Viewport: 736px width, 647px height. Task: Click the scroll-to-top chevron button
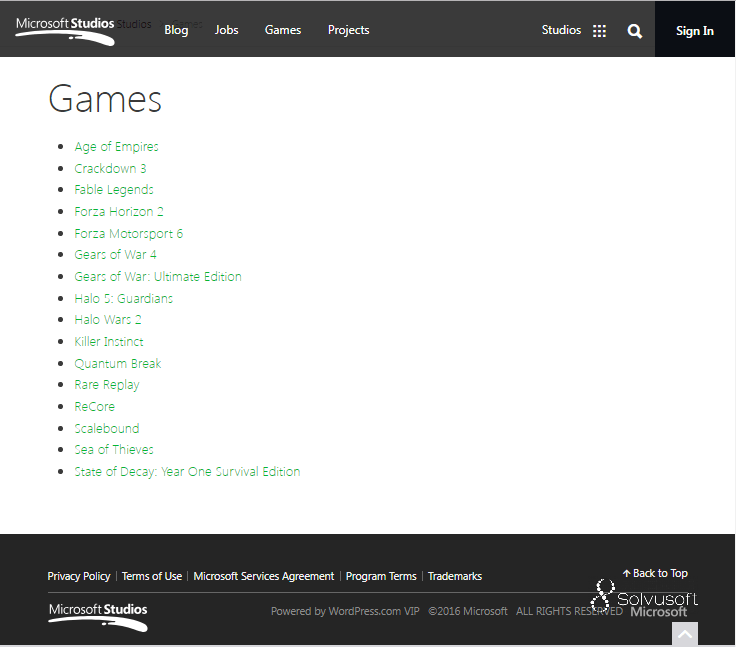tap(684, 634)
